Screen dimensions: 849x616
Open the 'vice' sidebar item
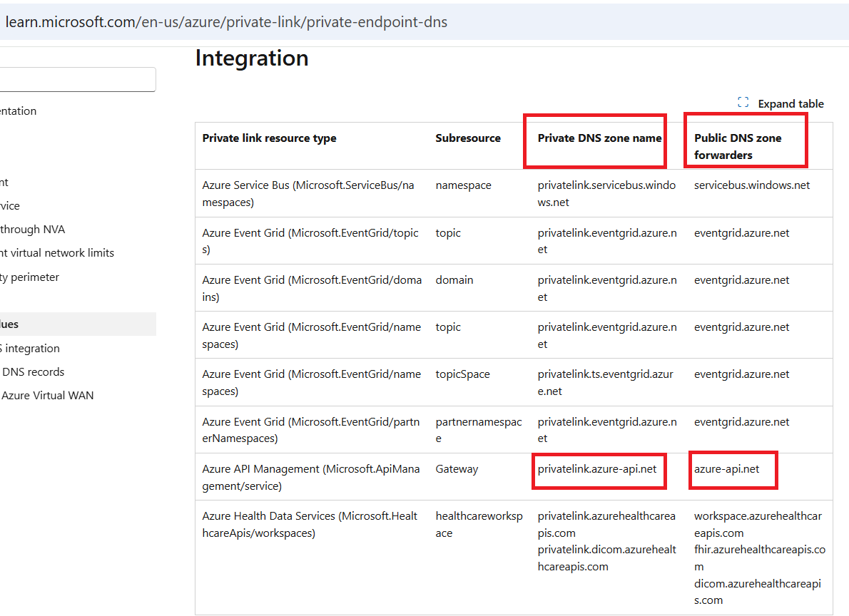click(x=10, y=206)
